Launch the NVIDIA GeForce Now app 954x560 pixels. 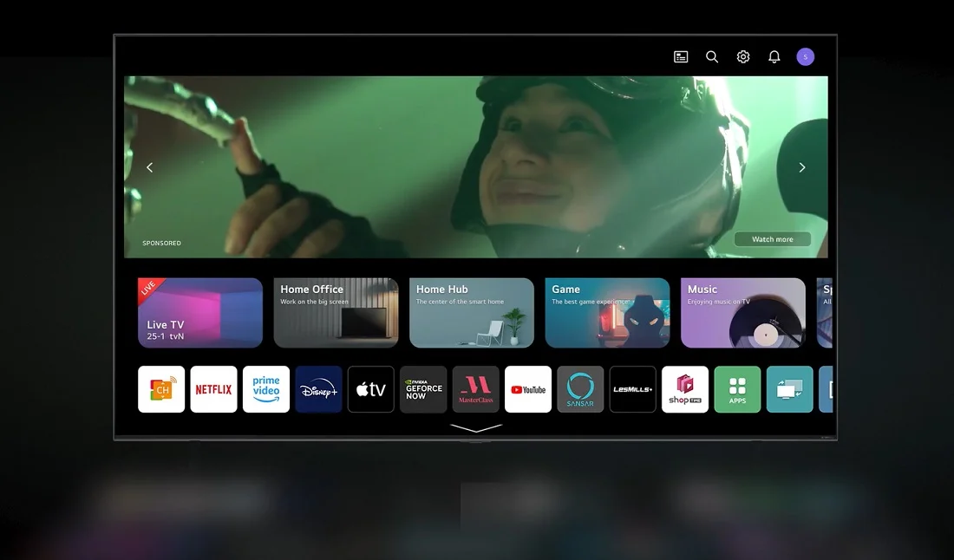(x=423, y=389)
